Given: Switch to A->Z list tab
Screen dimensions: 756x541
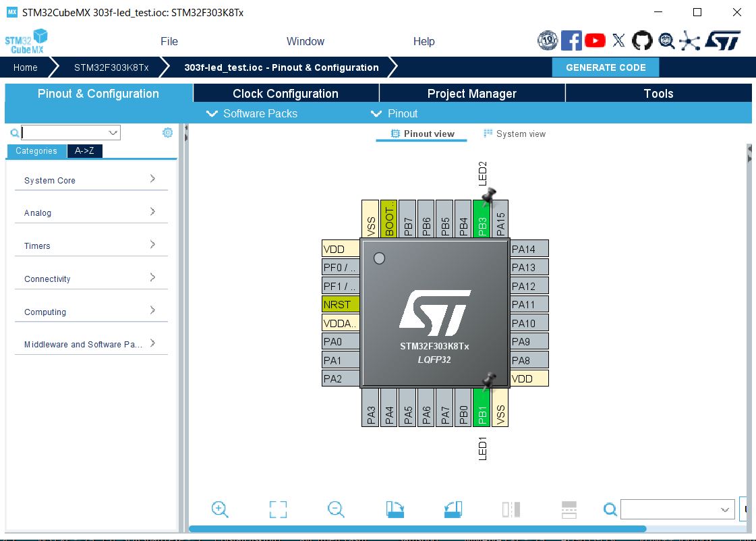Looking at the screenshot, I should pos(84,151).
